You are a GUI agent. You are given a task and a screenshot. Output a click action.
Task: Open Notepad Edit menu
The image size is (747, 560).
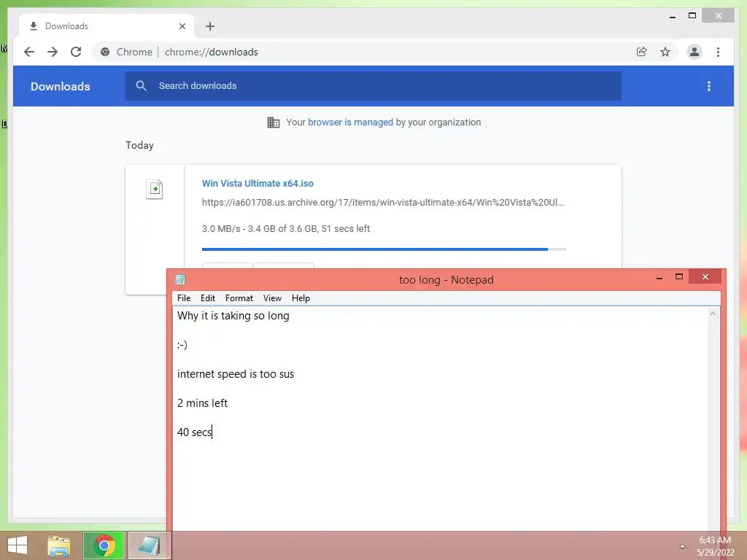coord(208,298)
